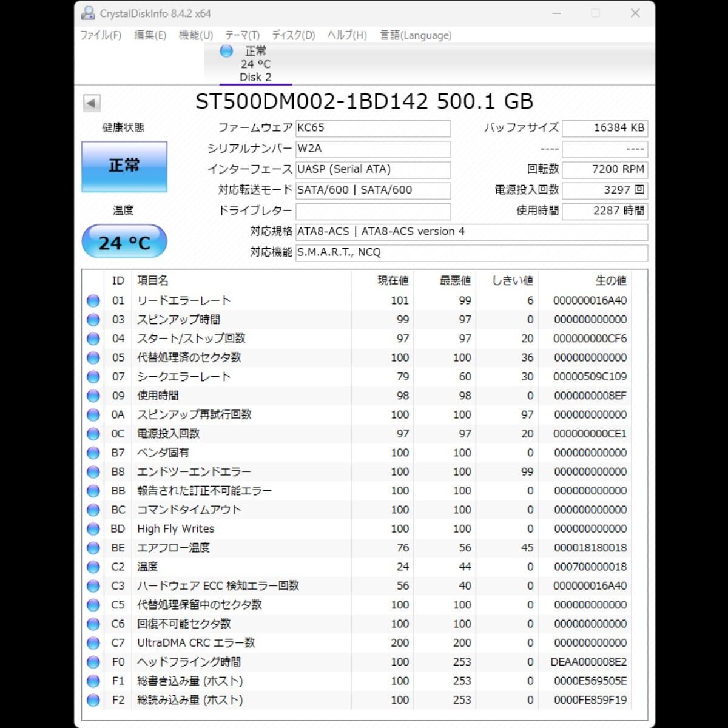Click the 24 °C temperature button
Image resolution: width=728 pixels, height=728 pixels.
click(124, 241)
